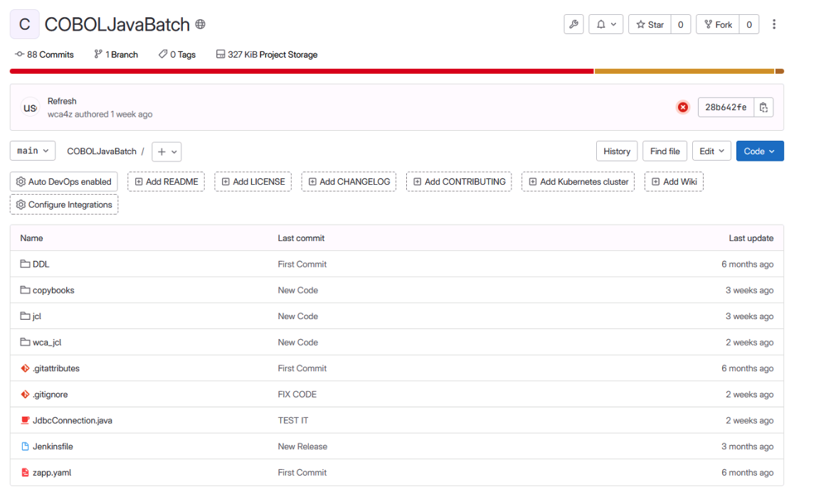This screenshot has width=816, height=504.
Task: Open the 1 Branch link
Action: pyautogui.click(x=116, y=55)
